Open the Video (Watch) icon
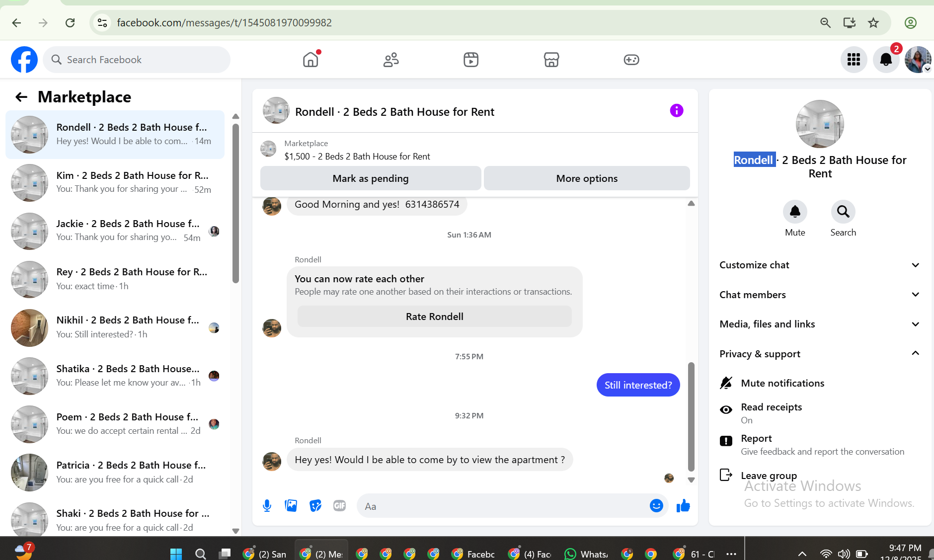This screenshot has width=934, height=560. click(x=471, y=60)
